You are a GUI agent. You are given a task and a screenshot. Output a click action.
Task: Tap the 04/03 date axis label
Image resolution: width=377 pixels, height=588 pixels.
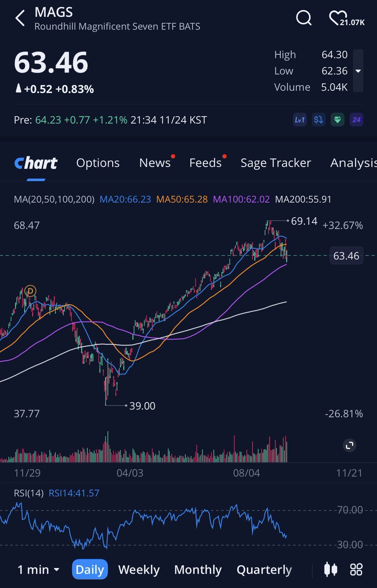(x=130, y=473)
